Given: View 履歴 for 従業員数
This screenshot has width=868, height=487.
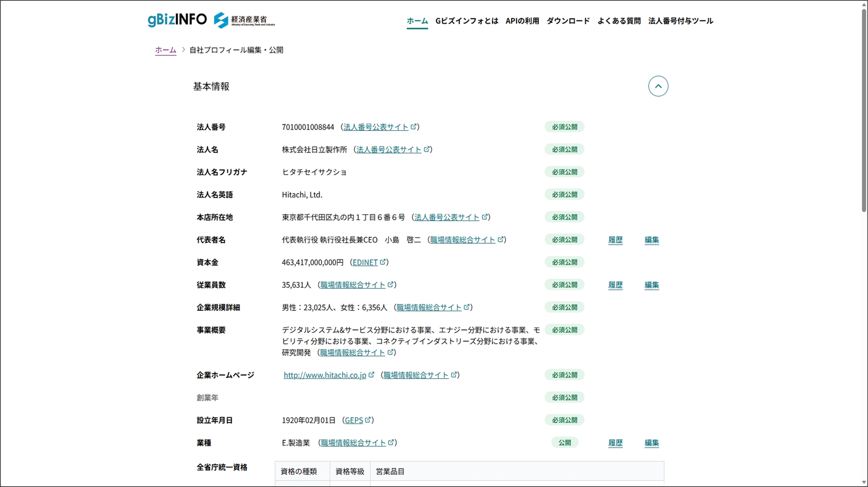Looking at the screenshot, I should 615,285.
